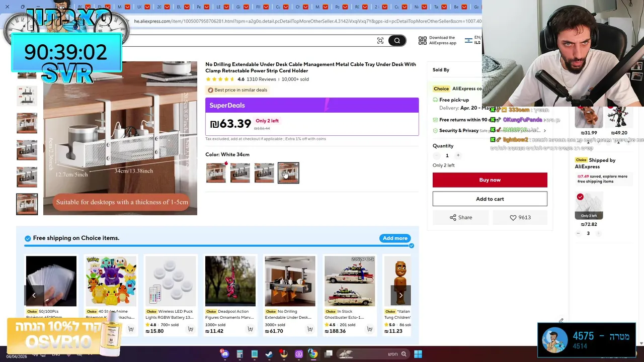
Task: Switch to Chrome on the Windows taskbar
Action: (313, 354)
